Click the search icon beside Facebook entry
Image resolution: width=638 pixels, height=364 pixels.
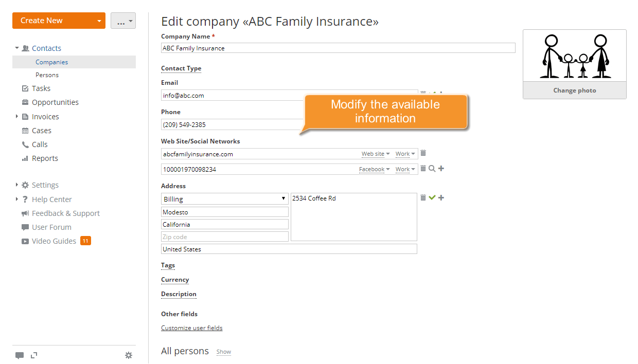432,169
